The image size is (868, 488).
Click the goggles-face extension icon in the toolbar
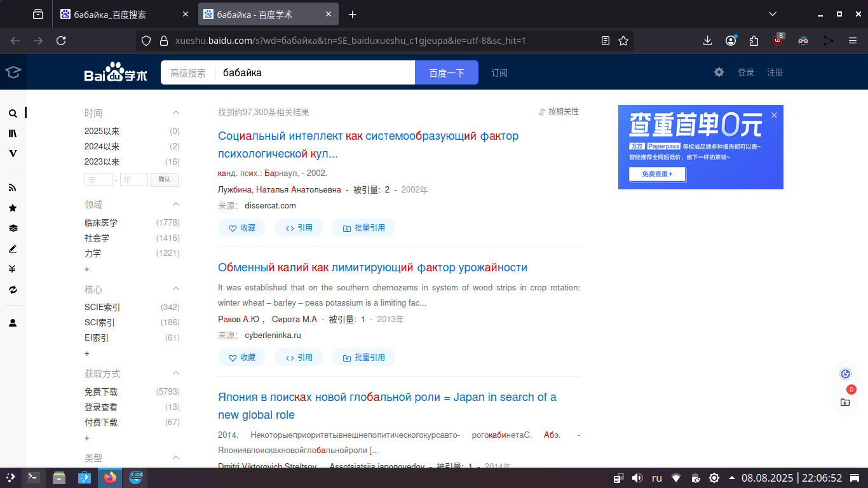803,41
